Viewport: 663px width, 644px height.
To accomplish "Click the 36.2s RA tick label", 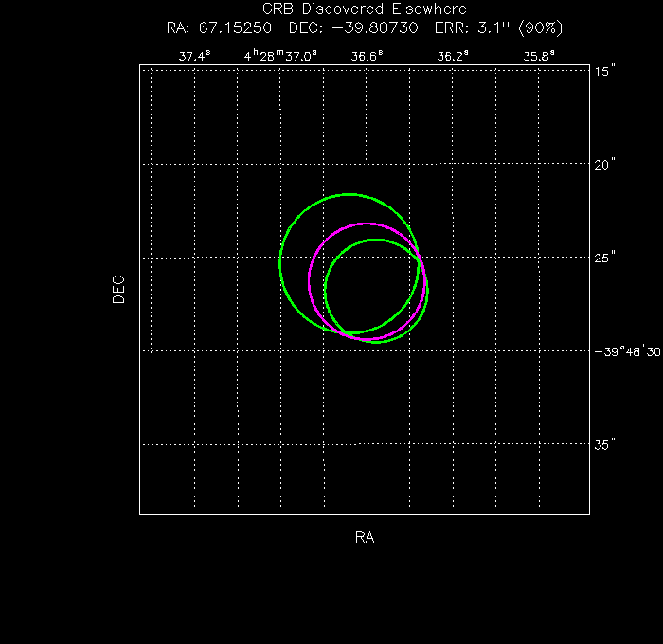I will 453,56.
